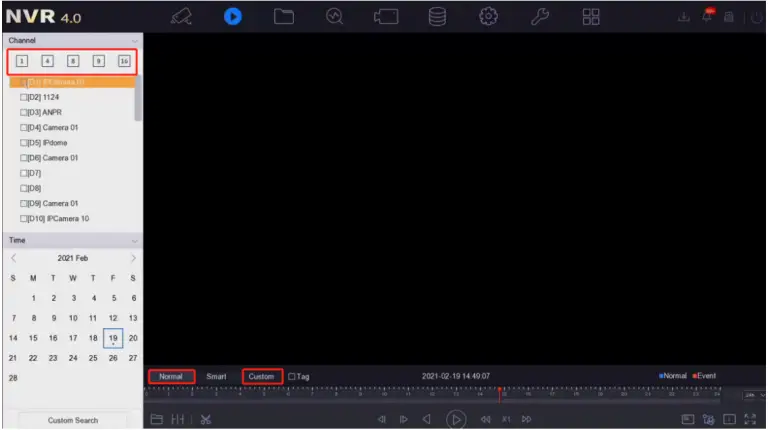Collapse the Channel panel
Screen dimensions: 768x430
click(x=134, y=41)
